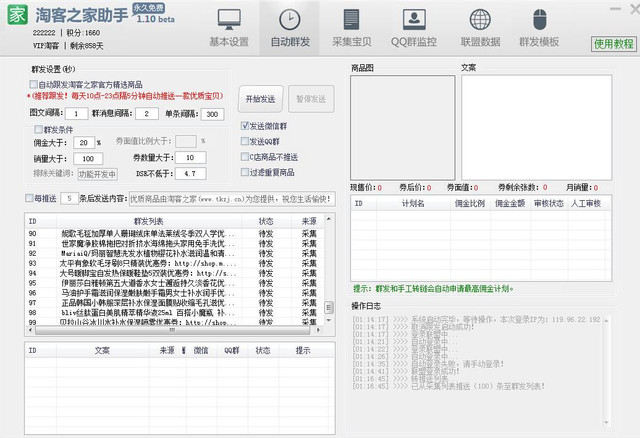
Task: Click the 暂停发送 button
Action: [311, 99]
